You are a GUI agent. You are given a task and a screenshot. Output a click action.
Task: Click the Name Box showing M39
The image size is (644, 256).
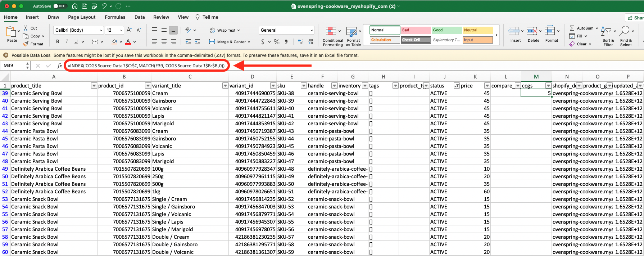point(13,66)
